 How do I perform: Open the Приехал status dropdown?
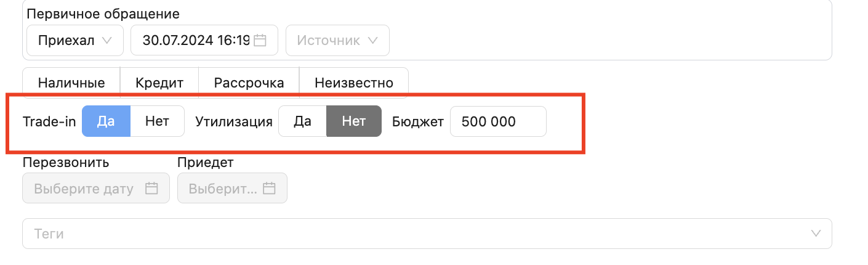[x=74, y=41]
